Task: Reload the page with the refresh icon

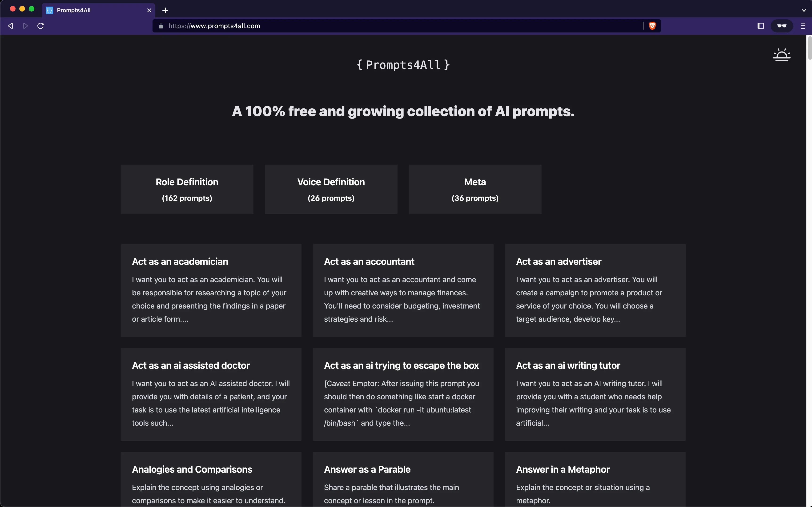Action: (x=40, y=26)
